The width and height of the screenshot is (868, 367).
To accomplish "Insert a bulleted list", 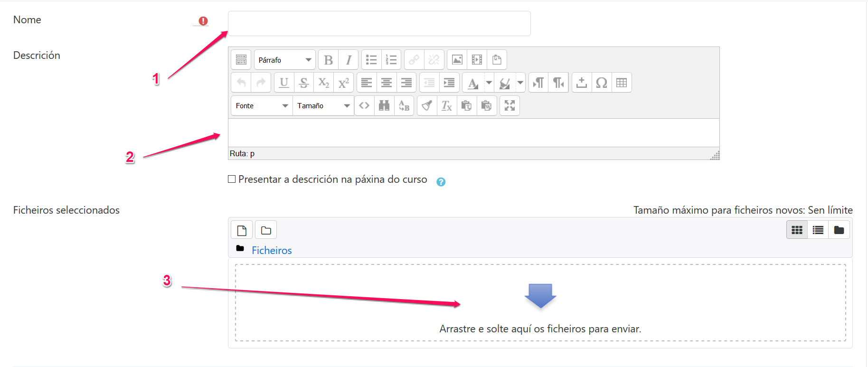I will (371, 60).
